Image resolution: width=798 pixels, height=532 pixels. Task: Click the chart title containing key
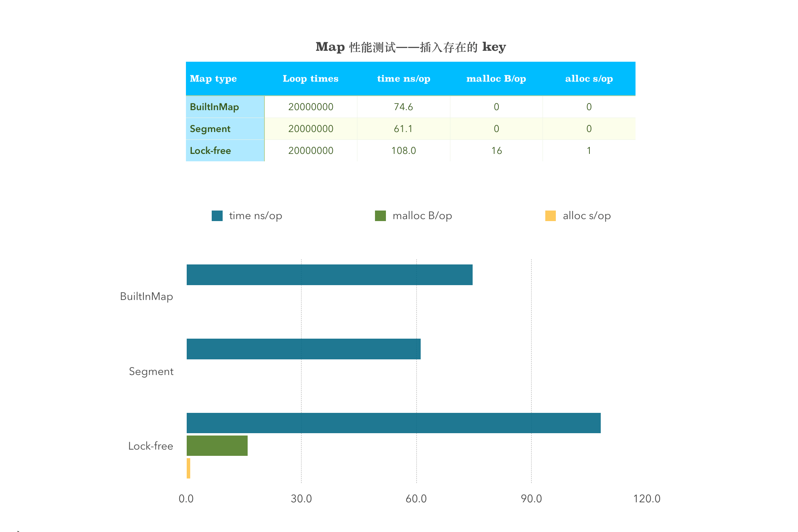411,47
